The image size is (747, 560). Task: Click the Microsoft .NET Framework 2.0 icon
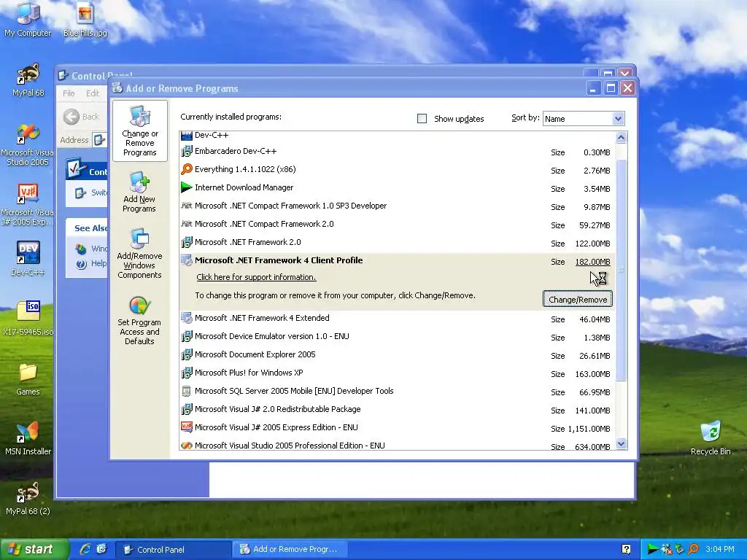point(187,242)
